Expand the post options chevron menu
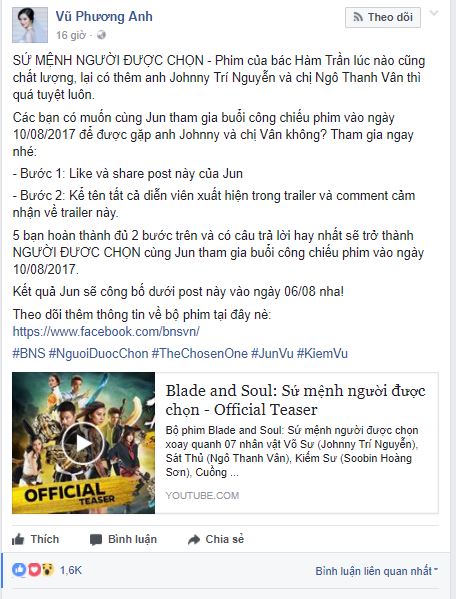 click(x=434, y=13)
